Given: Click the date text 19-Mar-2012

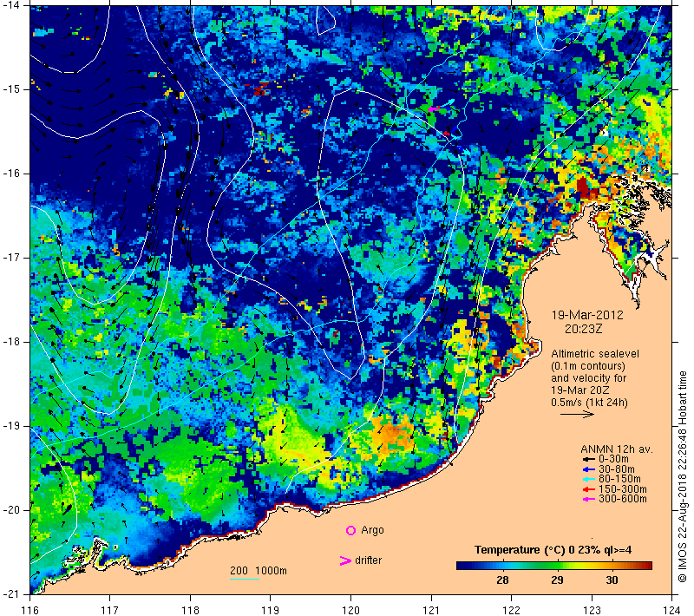Looking at the screenshot, I should click(x=587, y=315).
